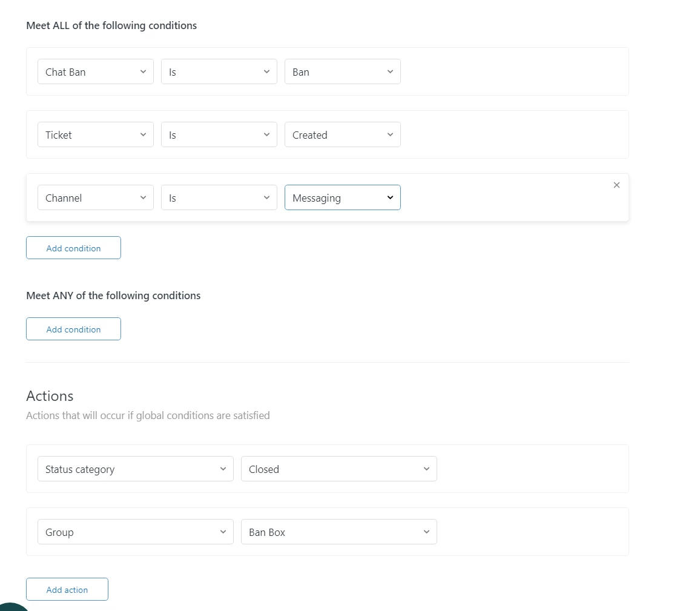This screenshot has height=611, width=700.
Task: Change the Is operator in Chat Ban row
Action: (219, 71)
